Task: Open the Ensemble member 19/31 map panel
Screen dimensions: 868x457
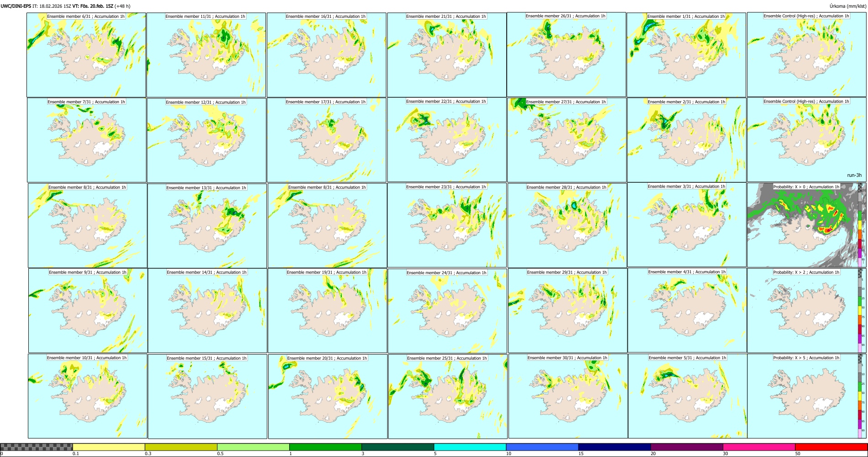Action: (x=327, y=311)
